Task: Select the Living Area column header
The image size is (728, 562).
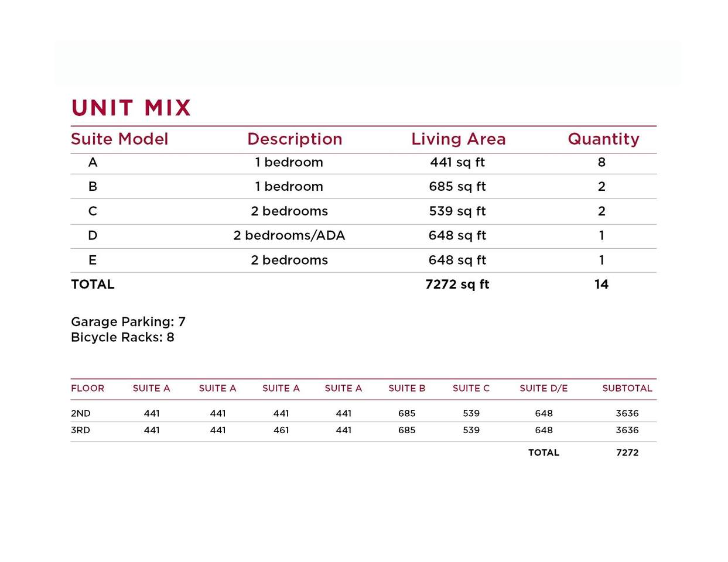Action: (458, 139)
